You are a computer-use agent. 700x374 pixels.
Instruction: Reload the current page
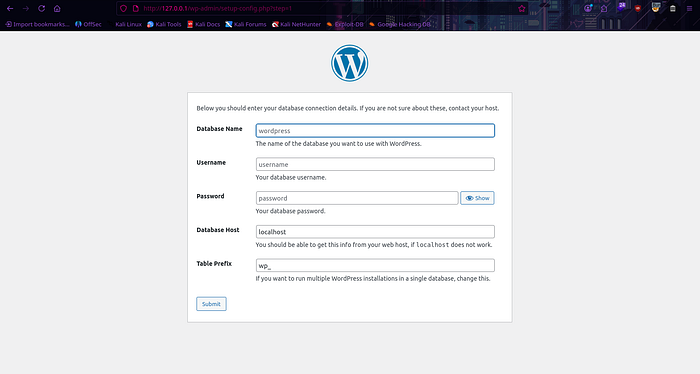[x=42, y=8]
